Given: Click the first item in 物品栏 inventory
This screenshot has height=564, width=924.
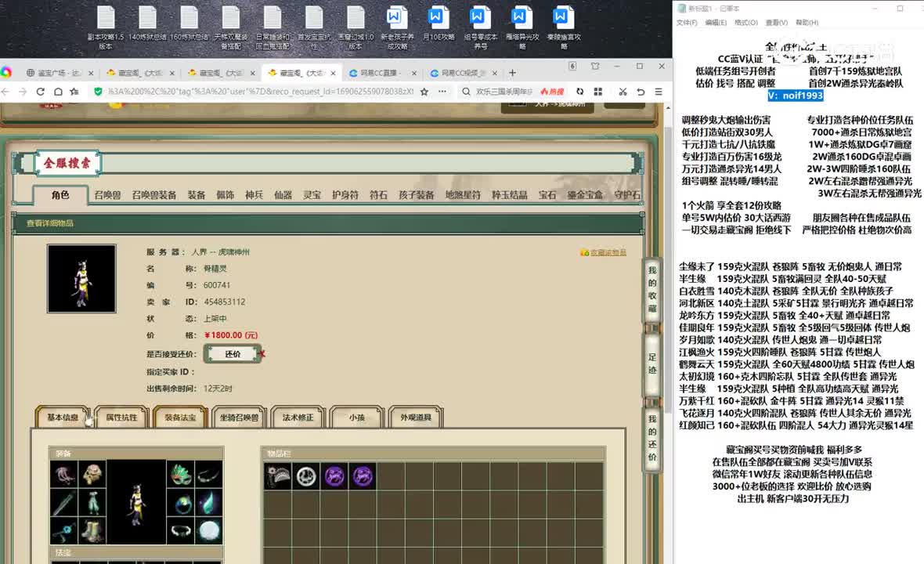Looking at the screenshot, I should click(277, 476).
